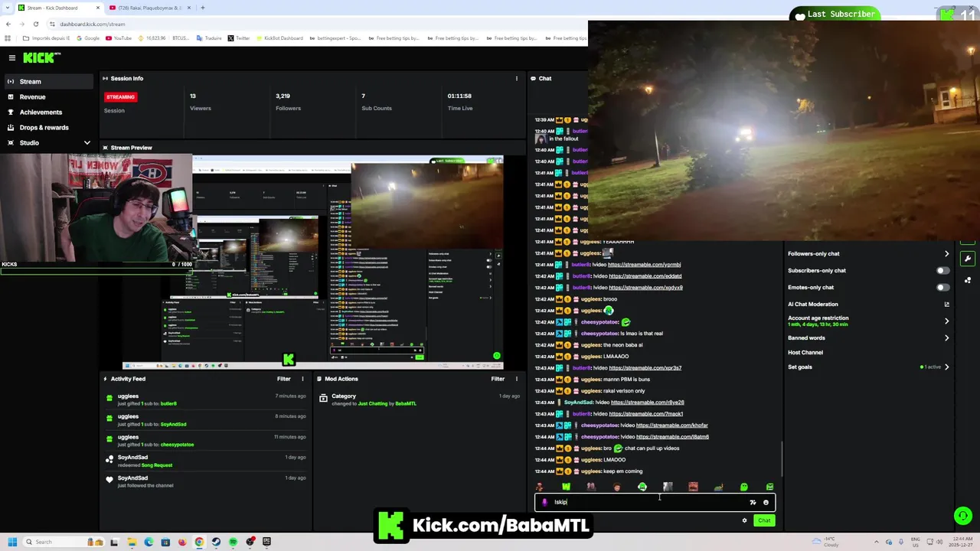
Task: Open streamable.com/khpfar video link in chat
Action: coord(671,425)
